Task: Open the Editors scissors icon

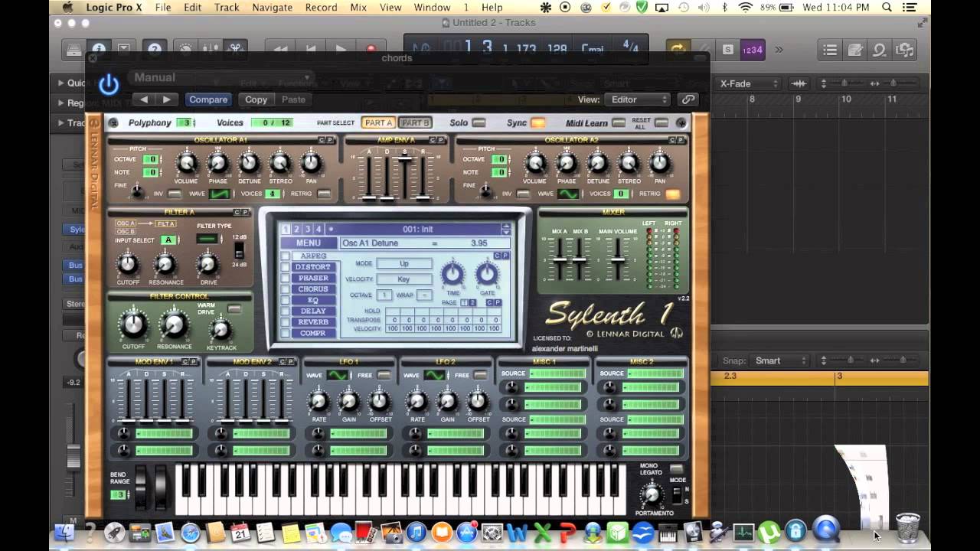Action: click(x=236, y=50)
